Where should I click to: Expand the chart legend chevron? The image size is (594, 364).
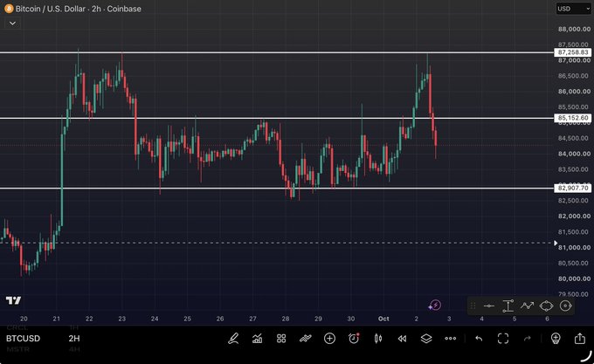pos(12,23)
